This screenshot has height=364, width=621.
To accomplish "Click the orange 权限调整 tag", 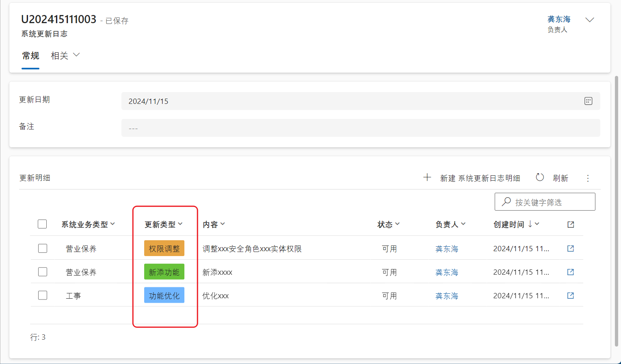I will (x=164, y=248).
